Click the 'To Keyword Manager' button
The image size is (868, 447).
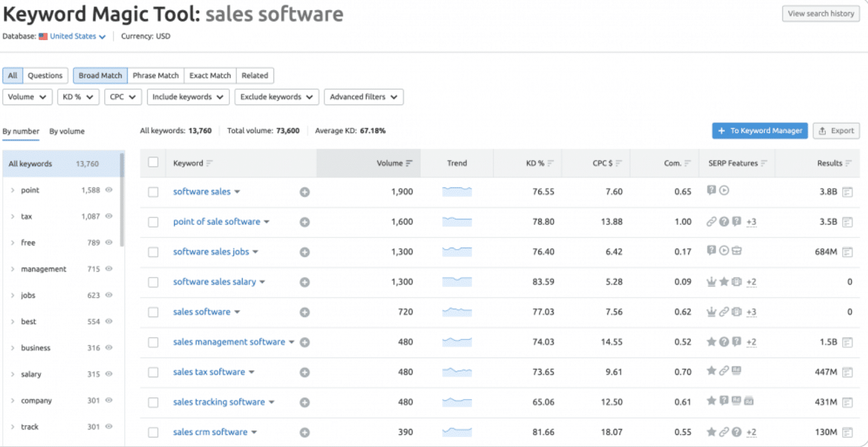(x=760, y=131)
